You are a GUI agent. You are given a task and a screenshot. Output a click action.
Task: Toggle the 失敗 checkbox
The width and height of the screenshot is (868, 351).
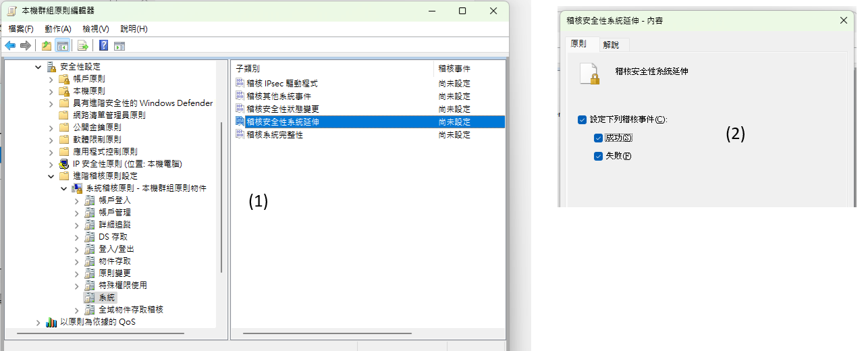tap(598, 156)
